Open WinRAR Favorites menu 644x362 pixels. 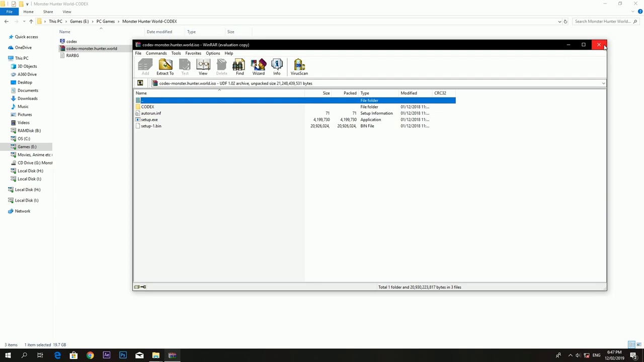click(x=193, y=53)
